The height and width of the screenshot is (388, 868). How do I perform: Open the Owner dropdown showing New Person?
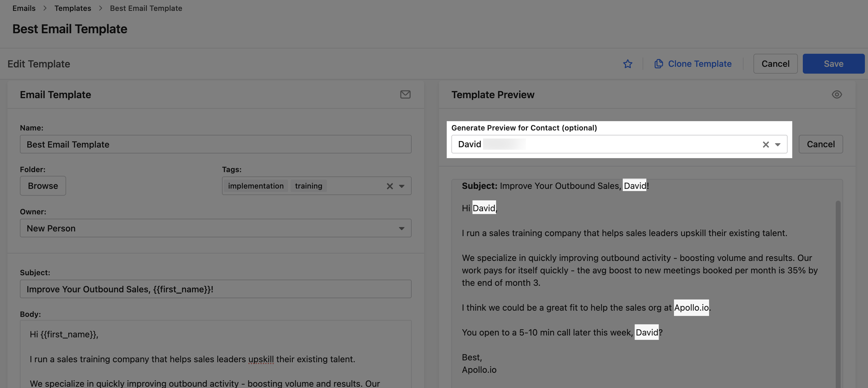[215, 228]
